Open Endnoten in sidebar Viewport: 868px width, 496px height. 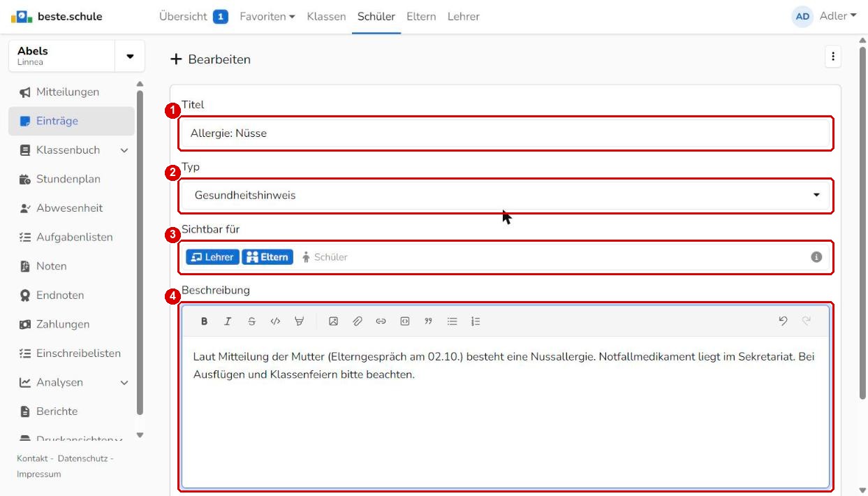71,296
